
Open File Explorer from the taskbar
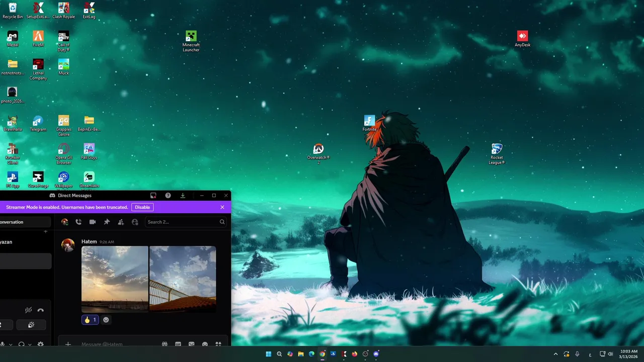(x=301, y=354)
